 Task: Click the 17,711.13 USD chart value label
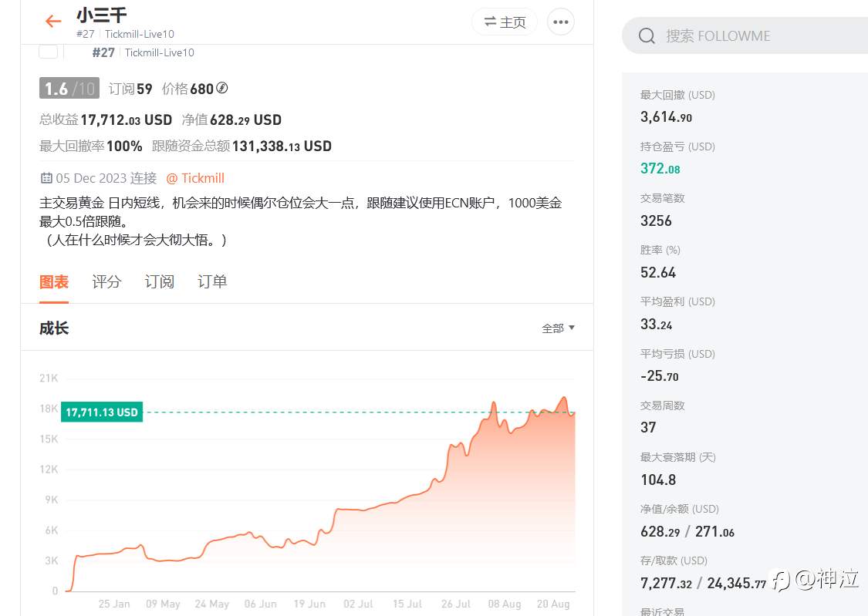tap(102, 412)
